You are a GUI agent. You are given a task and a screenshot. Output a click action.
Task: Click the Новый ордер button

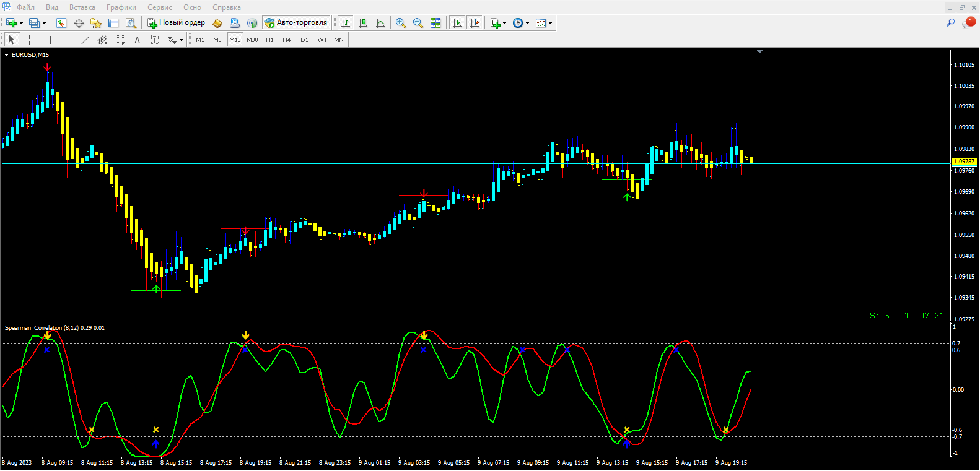pyautogui.click(x=176, y=23)
